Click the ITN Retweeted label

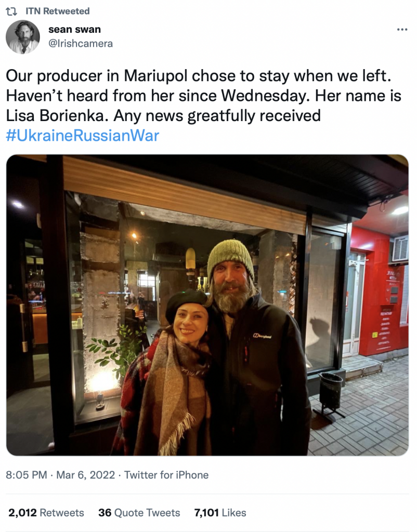[x=58, y=11]
